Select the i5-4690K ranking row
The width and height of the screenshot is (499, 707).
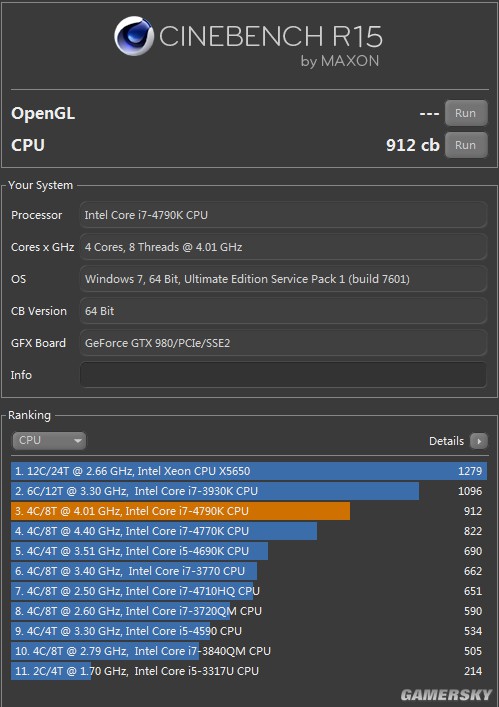[249, 551]
